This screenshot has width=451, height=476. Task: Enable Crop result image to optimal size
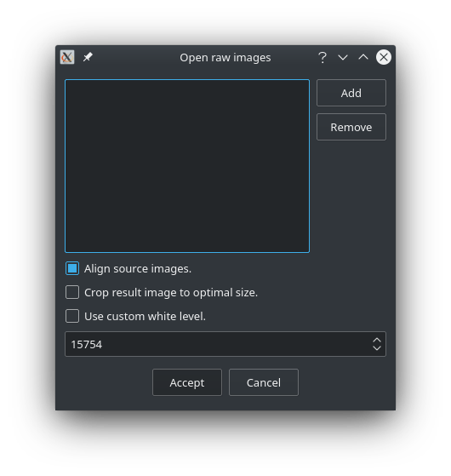[72, 292]
